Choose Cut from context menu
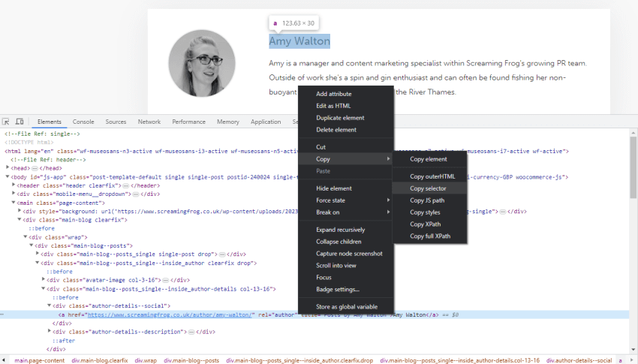 pos(346,147)
